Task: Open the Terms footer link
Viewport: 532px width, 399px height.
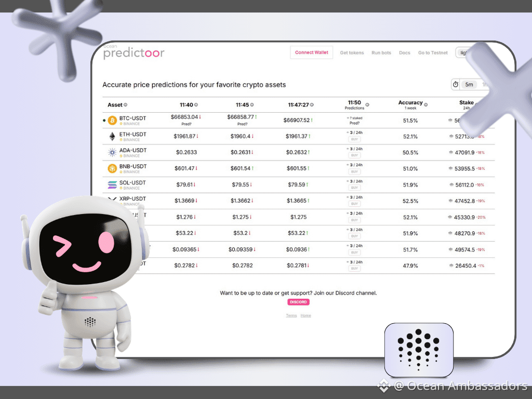Action: (291, 315)
